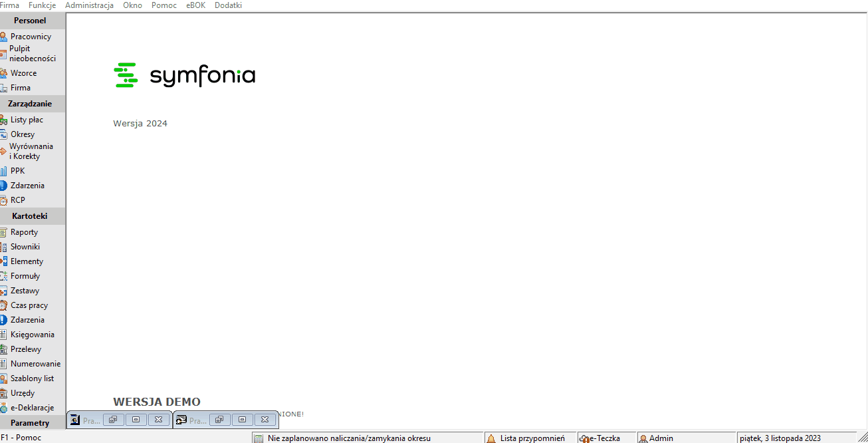Open the Dodatki menu

pyautogui.click(x=228, y=5)
